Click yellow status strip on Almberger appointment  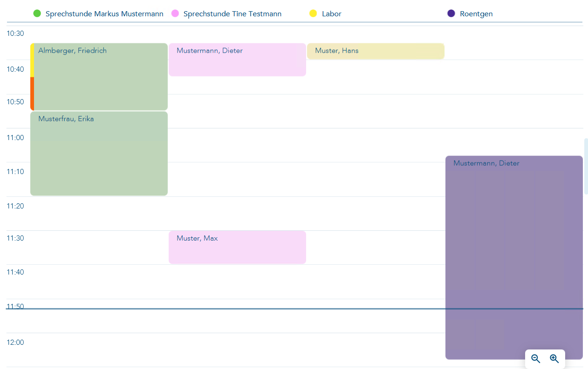click(32, 60)
